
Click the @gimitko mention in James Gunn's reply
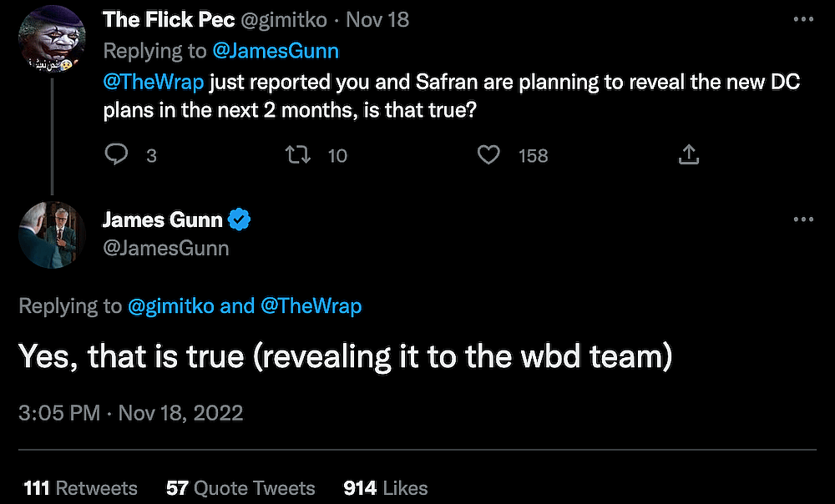[x=170, y=306]
